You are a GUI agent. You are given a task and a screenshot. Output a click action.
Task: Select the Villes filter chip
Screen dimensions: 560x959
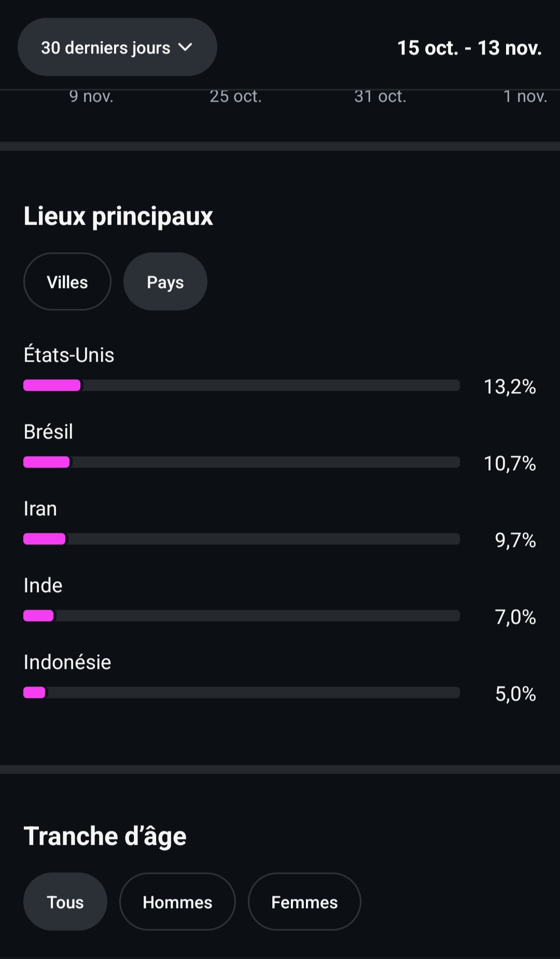pyautogui.click(x=67, y=282)
